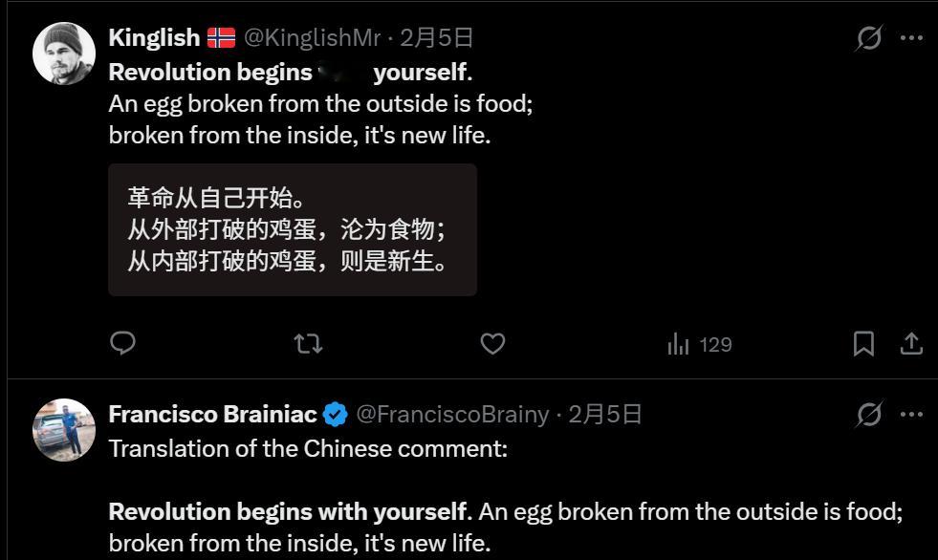938x560 pixels.
Task: Go to the @FranciscoBrainy handle
Action: [452, 414]
